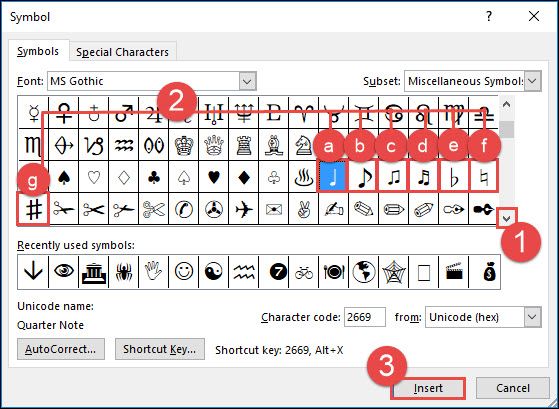
Task: Select the smiley face recent symbol
Action: (x=184, y=272)
